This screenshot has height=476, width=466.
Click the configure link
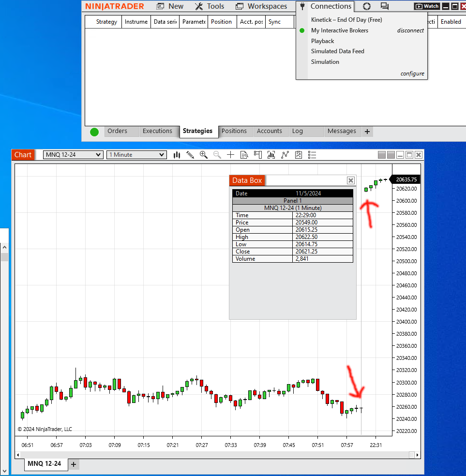click(x=412, y=74)
